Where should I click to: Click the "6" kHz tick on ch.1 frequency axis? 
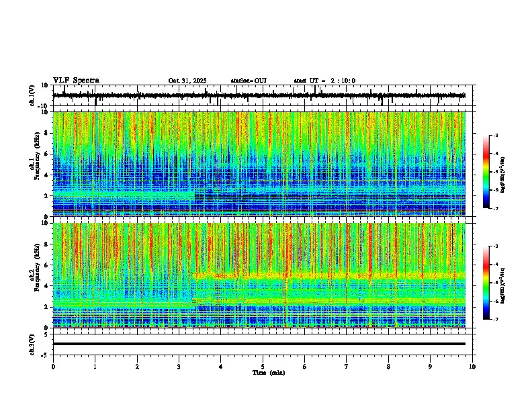[47, 154]
